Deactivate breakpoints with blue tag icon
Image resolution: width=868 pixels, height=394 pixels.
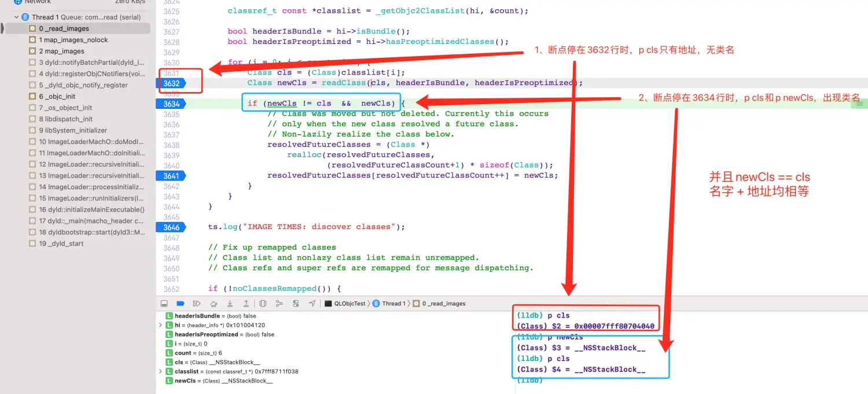point(180,303)
